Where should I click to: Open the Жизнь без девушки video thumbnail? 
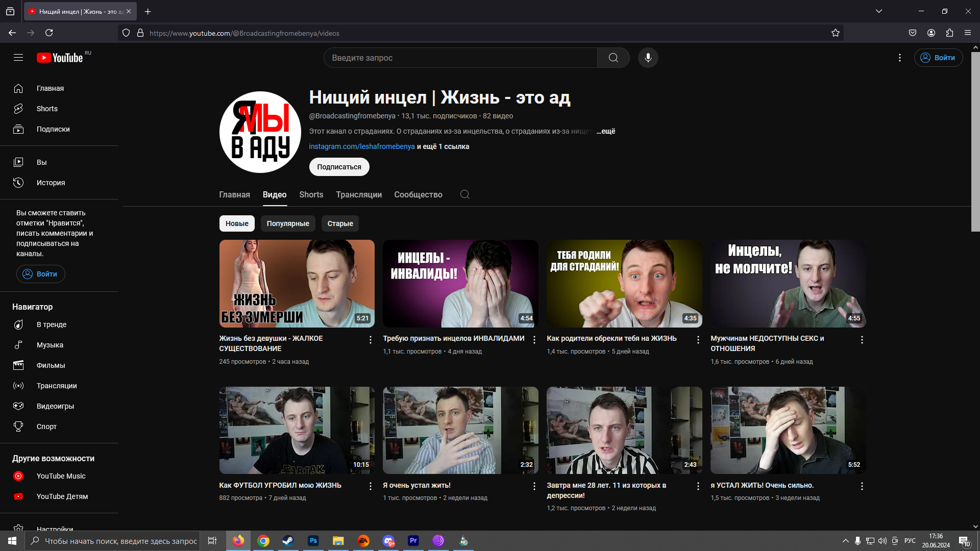[x=297, y=283]
